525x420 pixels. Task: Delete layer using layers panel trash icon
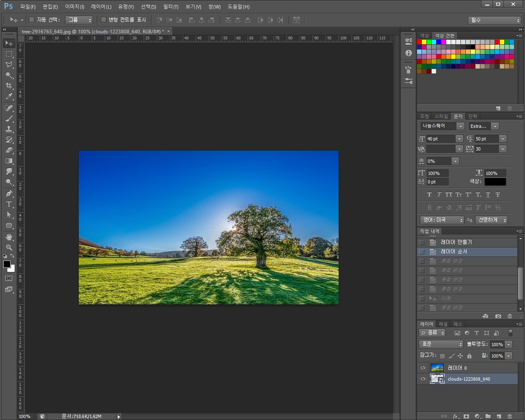coord(510,416)
